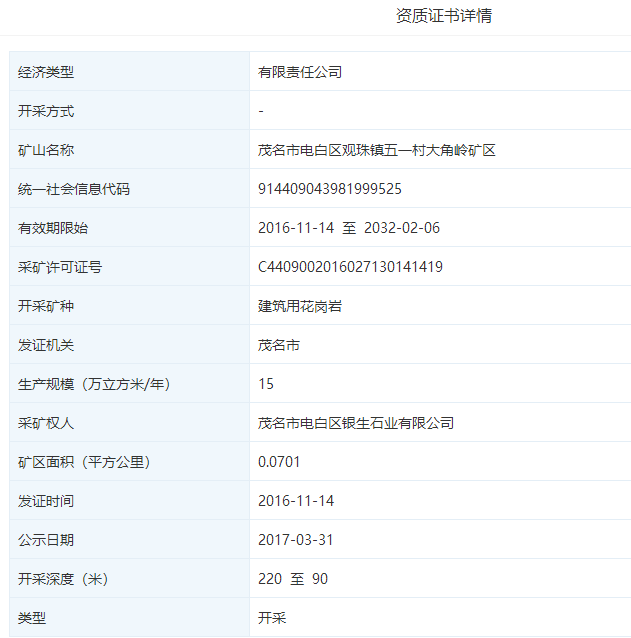Click the 开采 value in 类型 row
Screen dimensions: 631x638
[272, 618]
